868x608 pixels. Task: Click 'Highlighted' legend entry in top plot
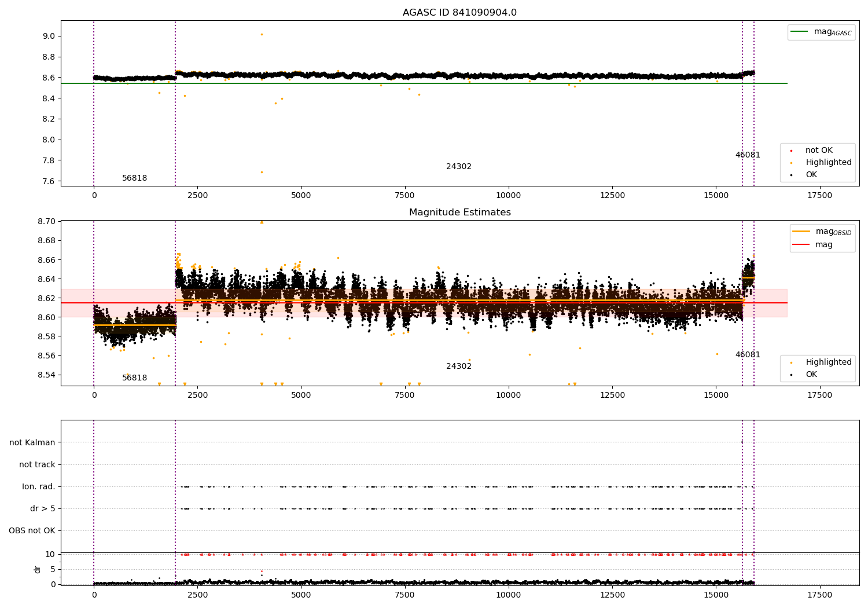pos(829,163)
